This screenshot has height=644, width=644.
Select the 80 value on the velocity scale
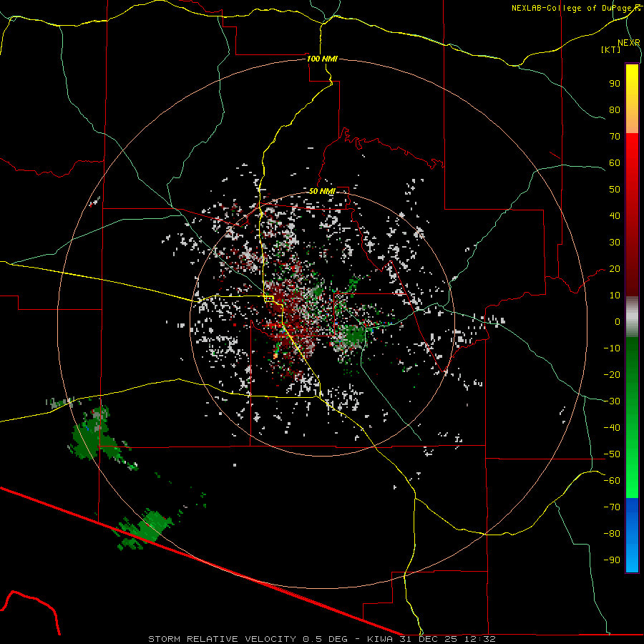tap(615, 110)
